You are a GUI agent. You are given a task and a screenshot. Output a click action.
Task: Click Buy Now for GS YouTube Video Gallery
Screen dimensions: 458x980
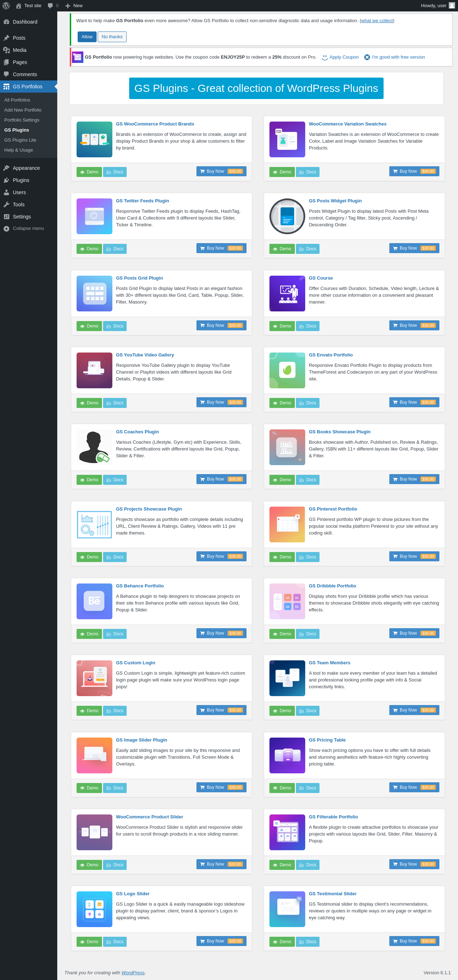221,402
